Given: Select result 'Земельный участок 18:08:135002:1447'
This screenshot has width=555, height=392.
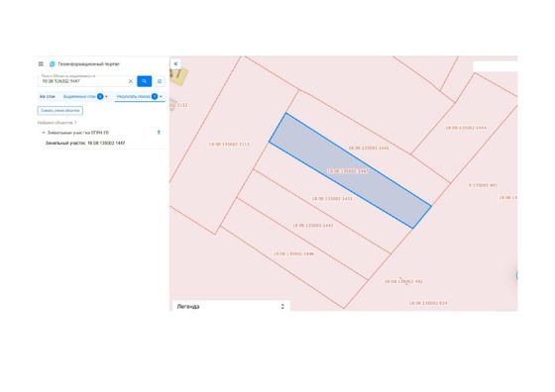Looking at the screenshot, I should (85, 144).
